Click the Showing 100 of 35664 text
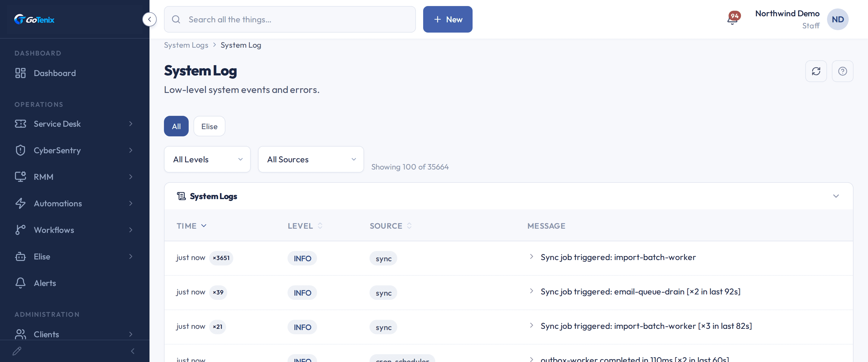 click(410, 167)
